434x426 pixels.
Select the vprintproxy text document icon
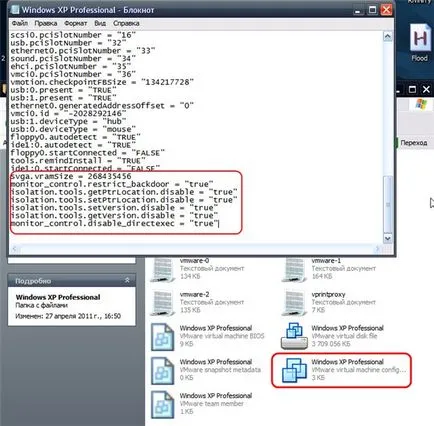point(294,303)
